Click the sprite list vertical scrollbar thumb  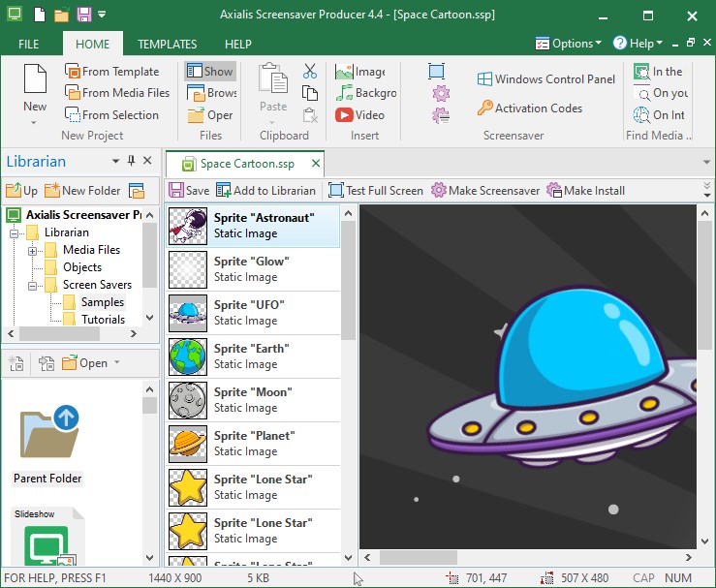348,281
